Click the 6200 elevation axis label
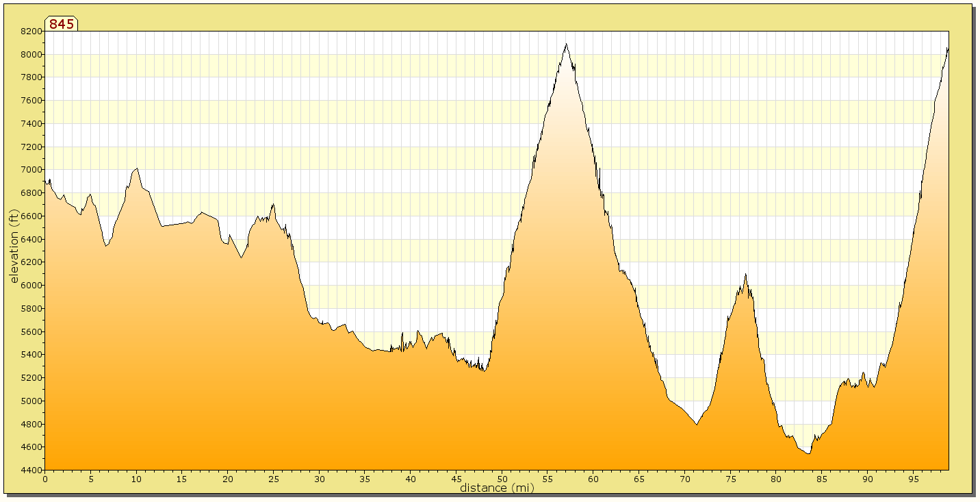This screenshot has height=502, width=980. (x=31, y=262)
